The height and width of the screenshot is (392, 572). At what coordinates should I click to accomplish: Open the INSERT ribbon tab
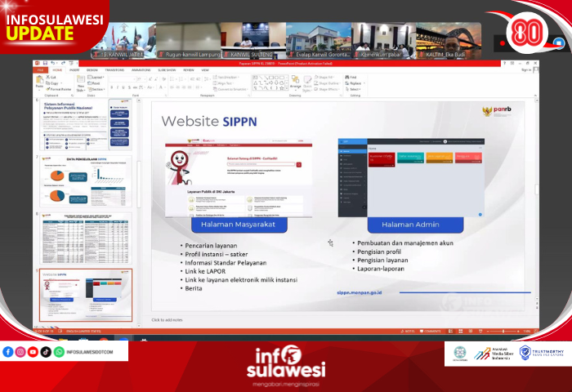pos(74,70)
